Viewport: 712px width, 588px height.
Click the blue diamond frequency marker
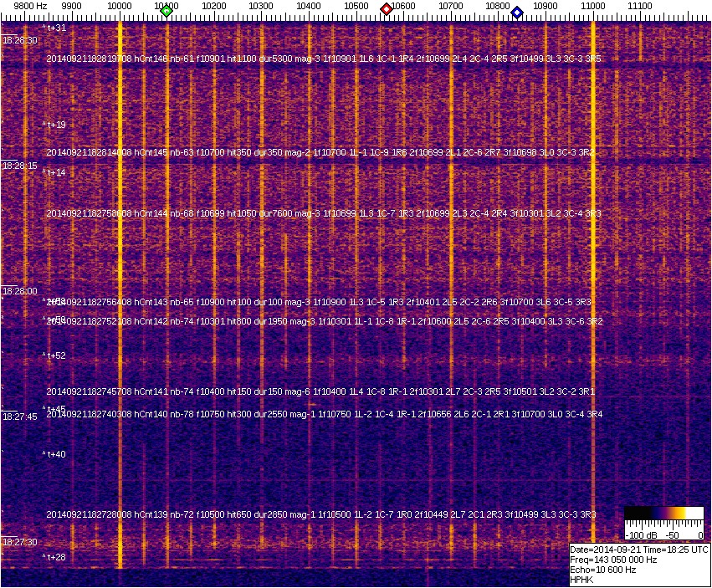click(517, 12)
